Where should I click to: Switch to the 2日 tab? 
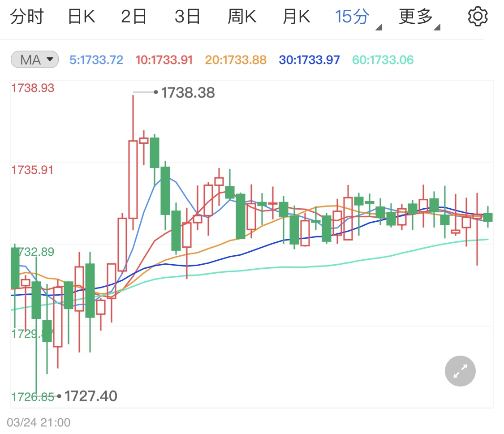[x=134, y=17]
